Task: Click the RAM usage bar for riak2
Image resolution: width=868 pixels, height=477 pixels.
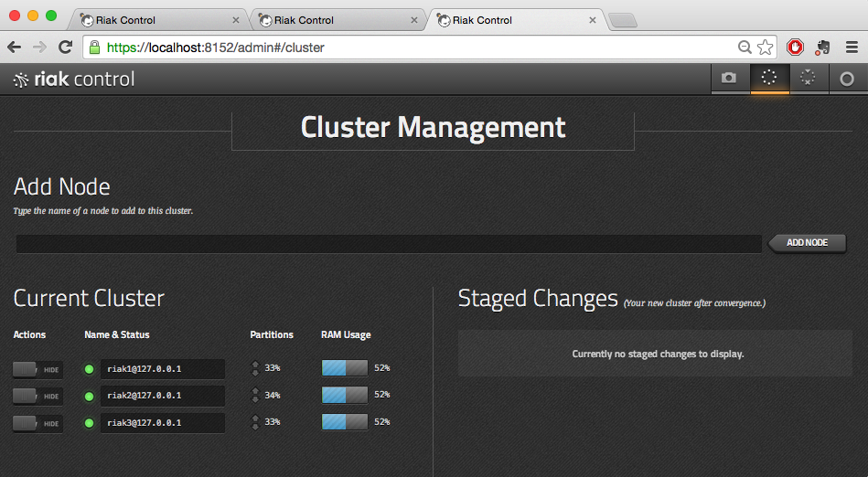Action: 344,395
